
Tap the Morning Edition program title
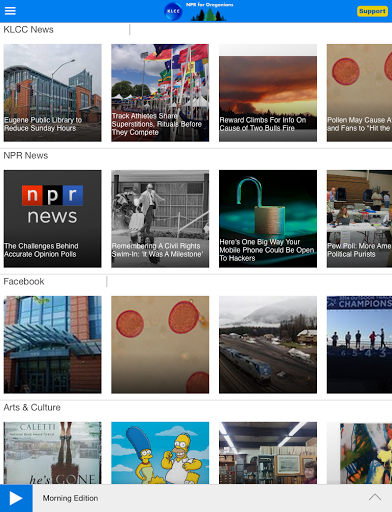(70, 498)
